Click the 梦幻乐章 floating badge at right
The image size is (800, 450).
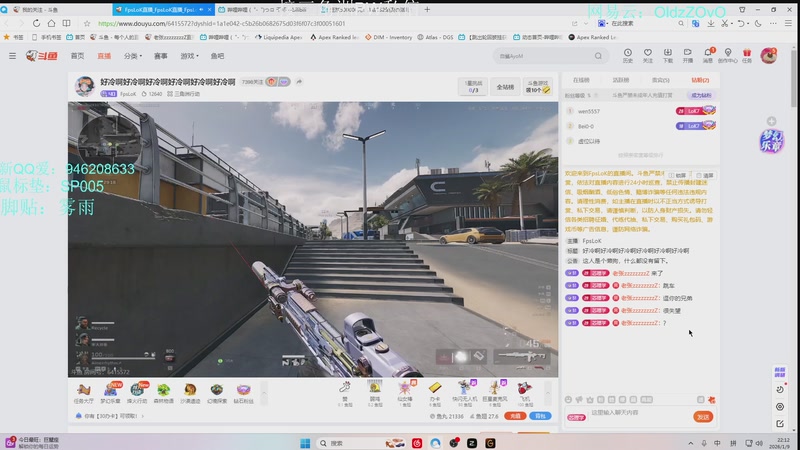tap(771, 141)
